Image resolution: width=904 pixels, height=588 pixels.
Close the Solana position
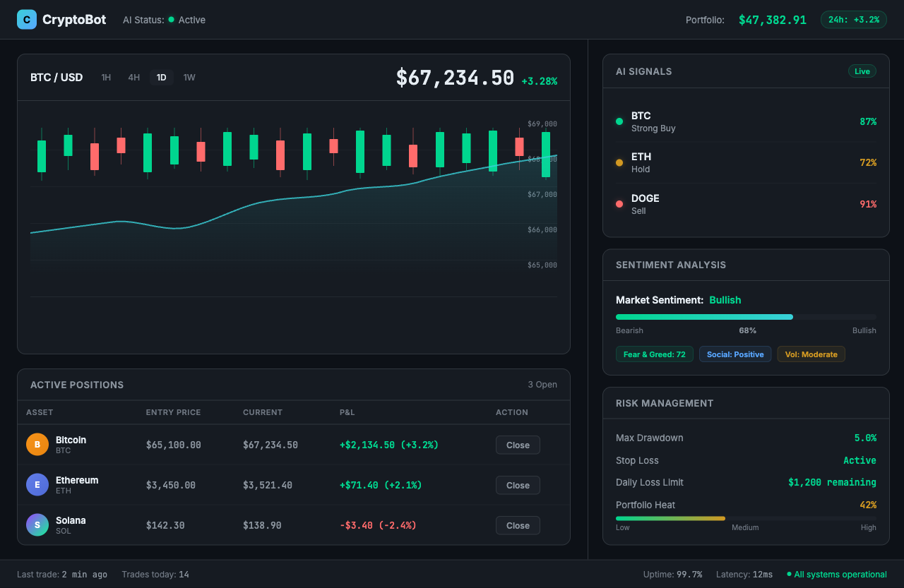pyautogui.click(x=518, y=525)
